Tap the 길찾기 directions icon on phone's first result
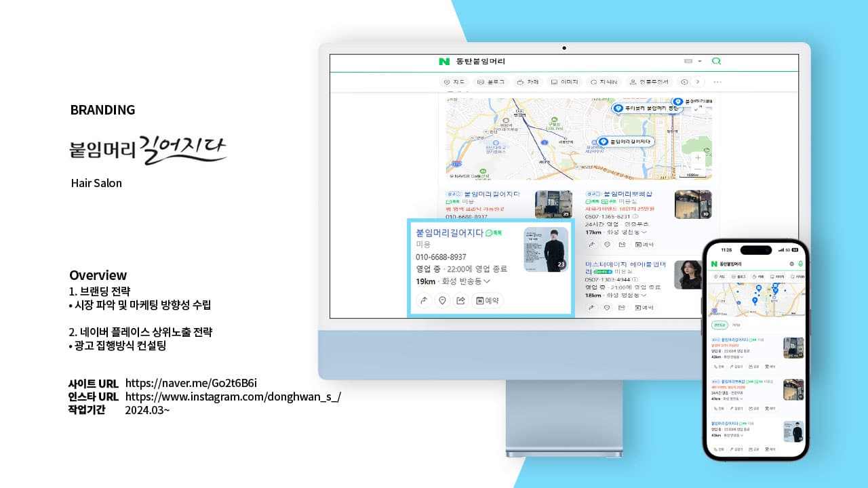This screenshot has width=868, height=488. point(736,366)
